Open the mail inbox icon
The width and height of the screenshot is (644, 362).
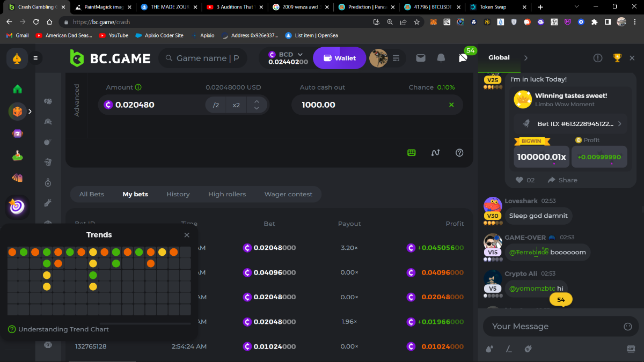point(421,58)
